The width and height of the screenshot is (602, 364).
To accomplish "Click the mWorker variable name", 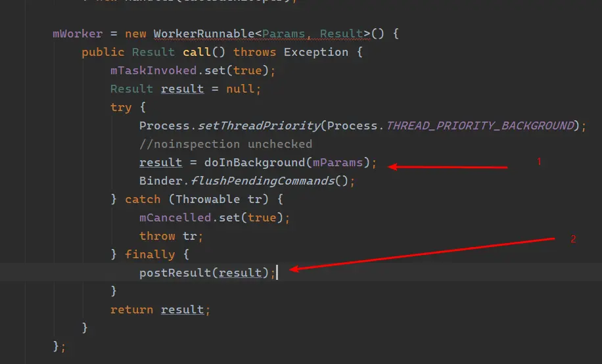I will click(x=78, y=34).
